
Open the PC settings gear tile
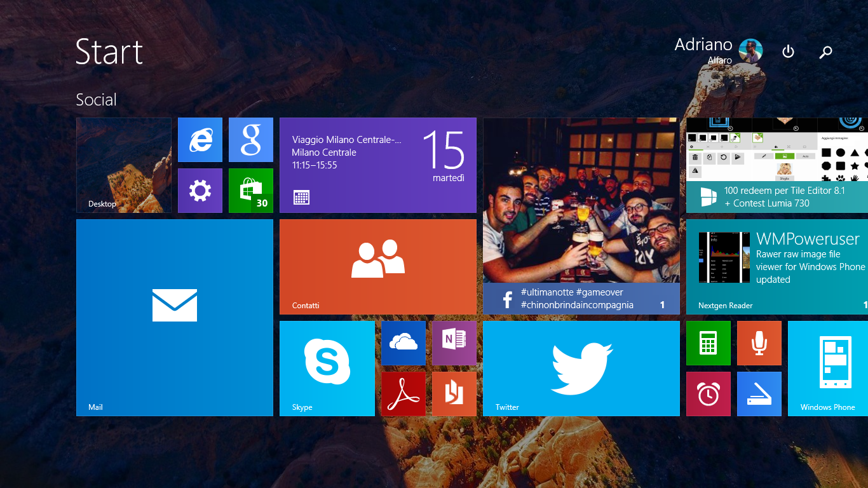pyautogui.click(x=200, y=191)
